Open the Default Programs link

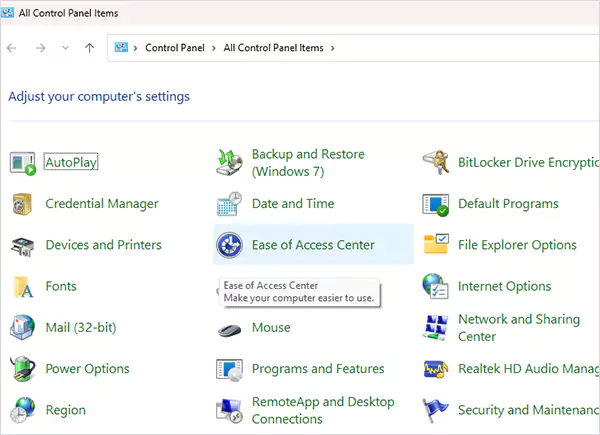click(508, 204)
